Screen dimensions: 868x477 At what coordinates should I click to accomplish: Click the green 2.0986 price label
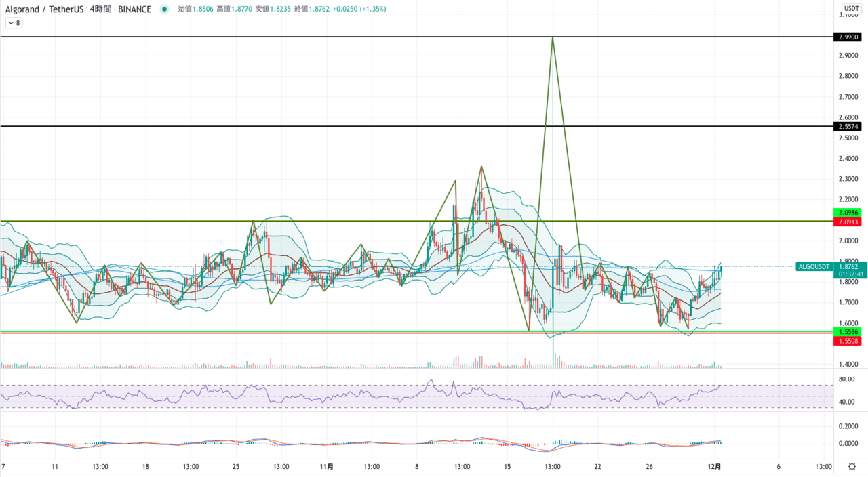[849, 213]
